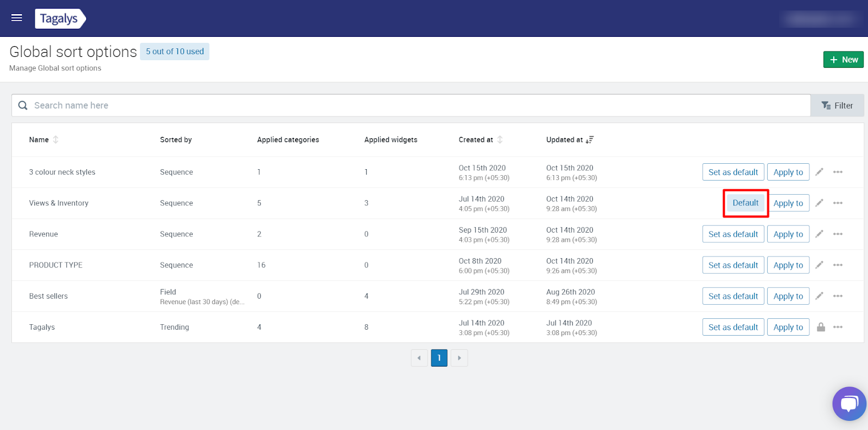Create a New sort option
868x430 pixels.
(843, 60)
